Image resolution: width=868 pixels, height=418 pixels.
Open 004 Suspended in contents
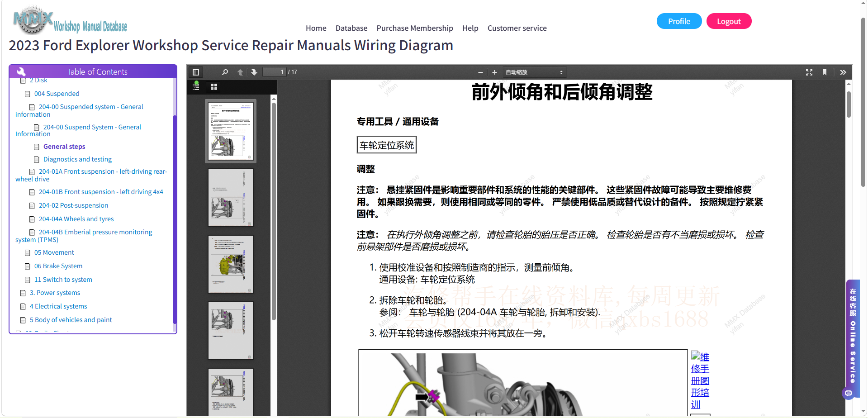pos(57,94)
